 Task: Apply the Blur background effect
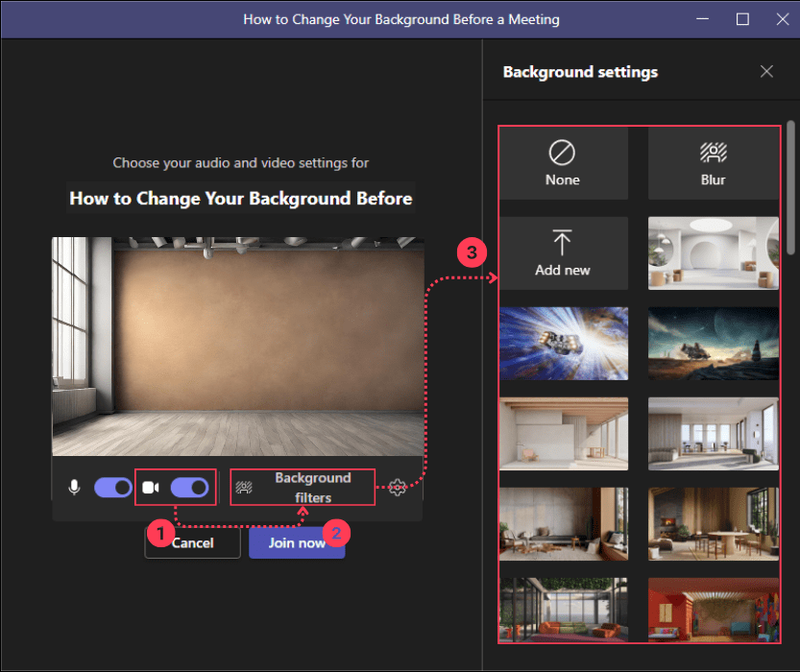[x=713, y=163]
